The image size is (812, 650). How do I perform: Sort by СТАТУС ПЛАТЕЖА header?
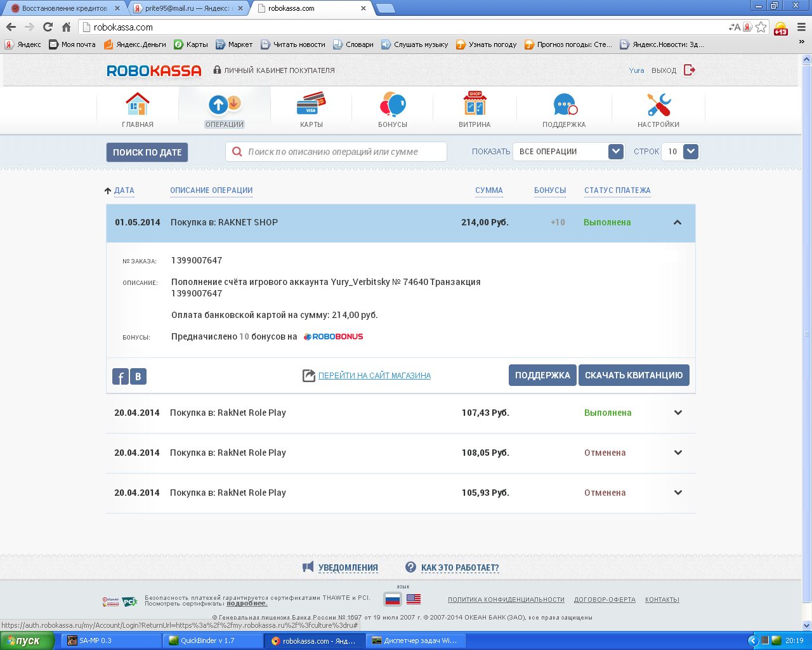617,190
